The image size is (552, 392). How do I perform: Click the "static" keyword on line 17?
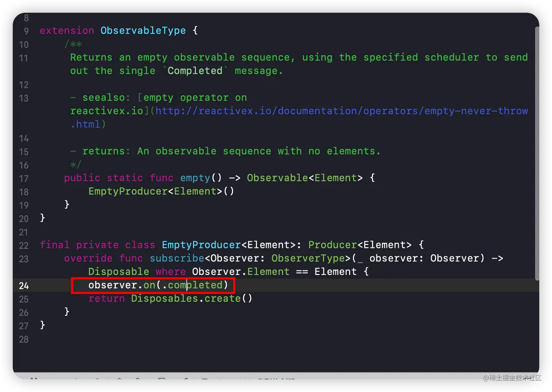coord(125,178)
